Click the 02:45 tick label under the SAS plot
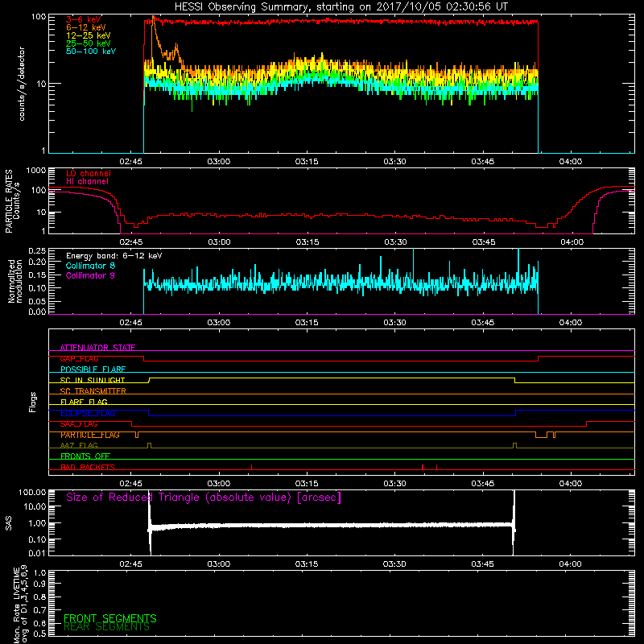 coord(130,564)
